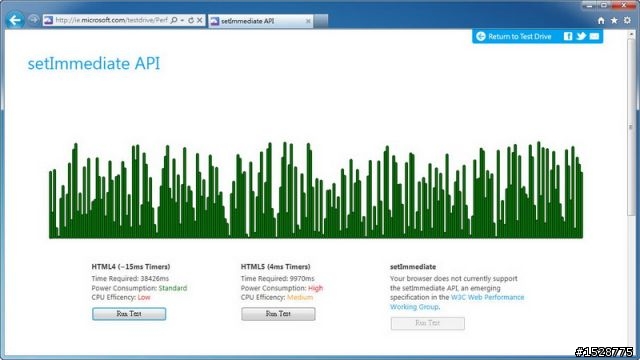640x360 pixels.
Task: Open Favorites star icon
Action: 614,20
